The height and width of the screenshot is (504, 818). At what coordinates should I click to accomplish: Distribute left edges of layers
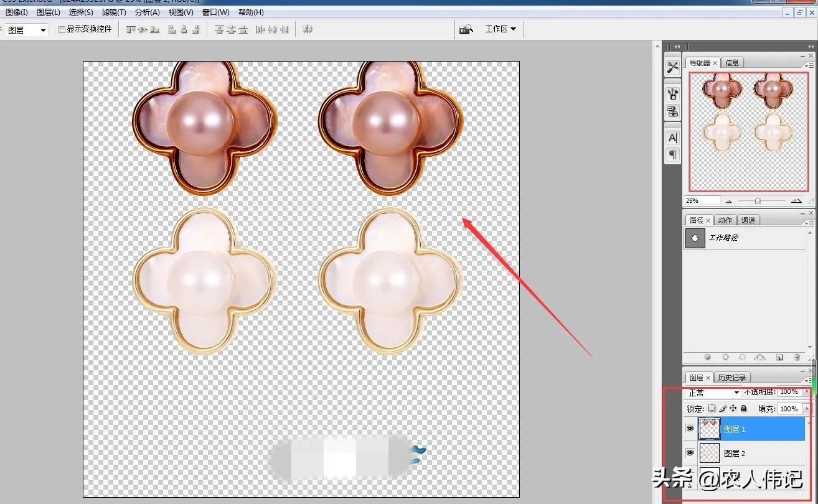pos(261,29)
